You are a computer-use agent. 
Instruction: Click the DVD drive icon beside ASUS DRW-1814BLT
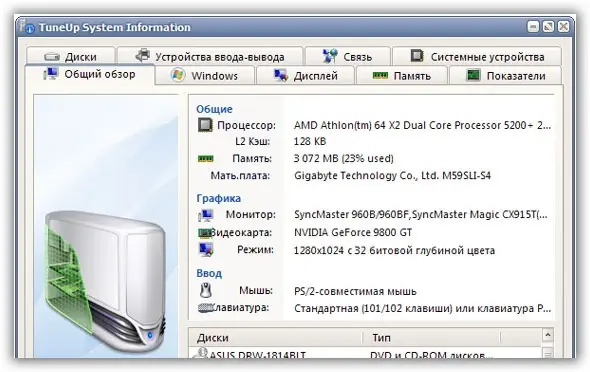pyautogui.click(x=200, y=354)
